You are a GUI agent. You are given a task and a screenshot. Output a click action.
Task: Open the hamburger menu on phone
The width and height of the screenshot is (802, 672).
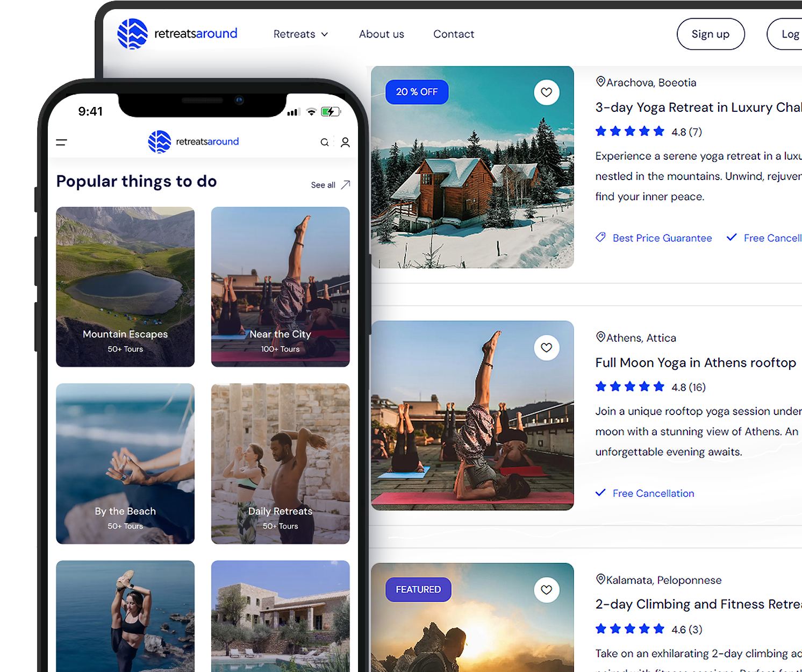point(62,142)
